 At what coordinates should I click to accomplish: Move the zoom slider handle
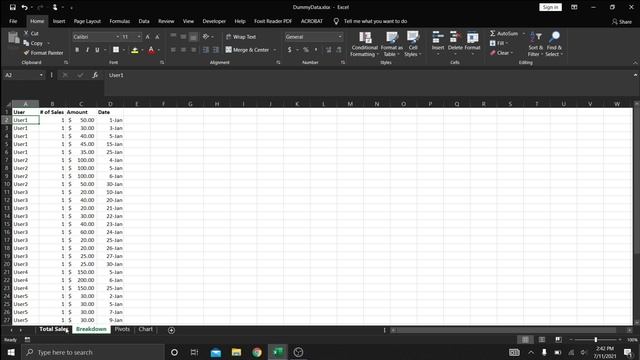pos(596,340)
